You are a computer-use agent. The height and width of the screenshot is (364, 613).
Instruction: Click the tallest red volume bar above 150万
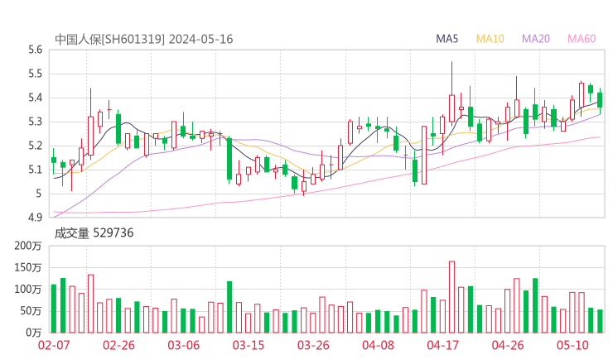(x=451, y=297)
